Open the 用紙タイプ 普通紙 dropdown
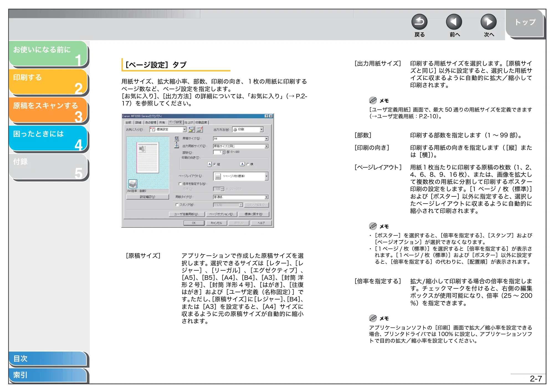Viewport: 554px width, 392px height. tap(241, 197)
